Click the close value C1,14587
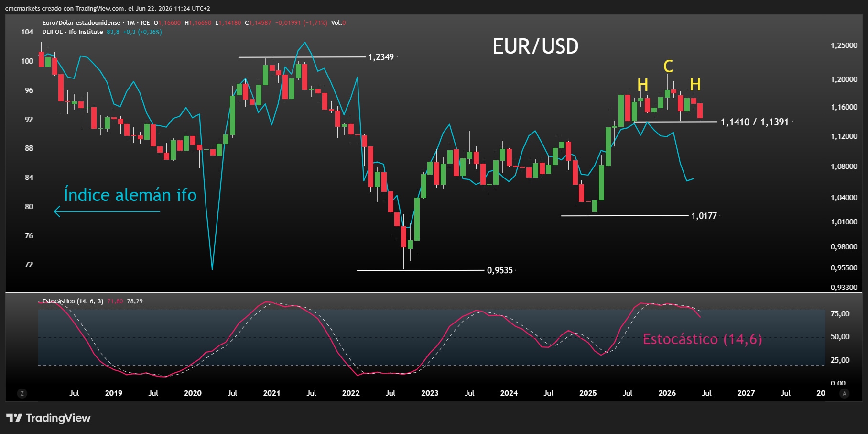Viewport: 868px width, 434px height. pos(258,22)
